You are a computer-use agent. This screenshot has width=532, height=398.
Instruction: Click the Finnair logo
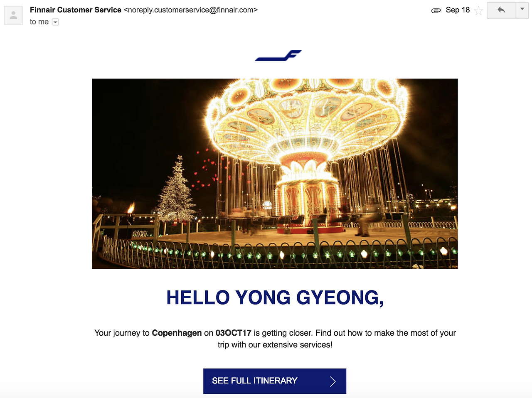(x=278, y=55)
